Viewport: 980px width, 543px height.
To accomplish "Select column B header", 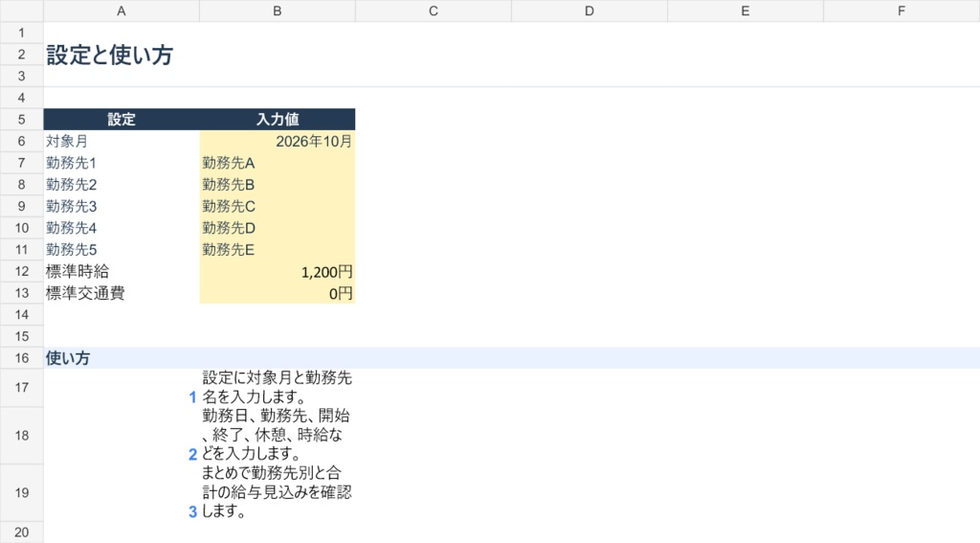I will point(278,11).
